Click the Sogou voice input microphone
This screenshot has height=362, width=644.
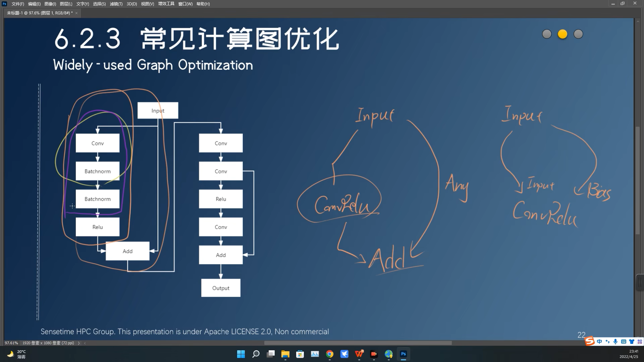click(615, 342)
